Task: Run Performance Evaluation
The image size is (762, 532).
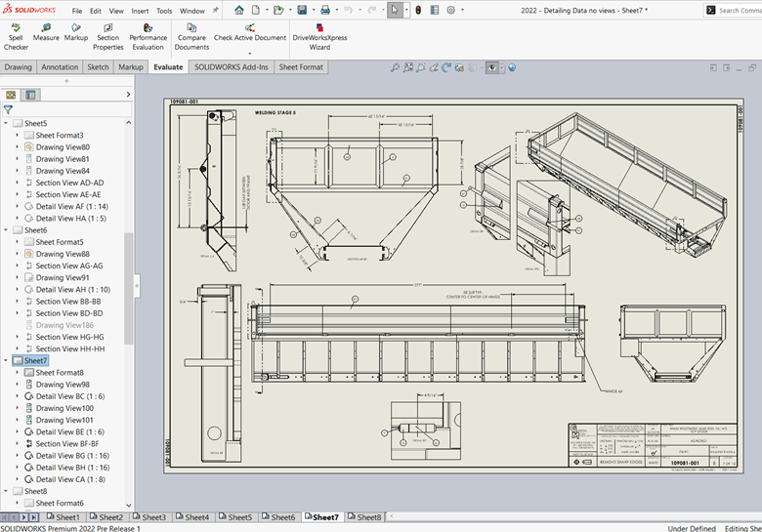Action: tap(148, 35)
